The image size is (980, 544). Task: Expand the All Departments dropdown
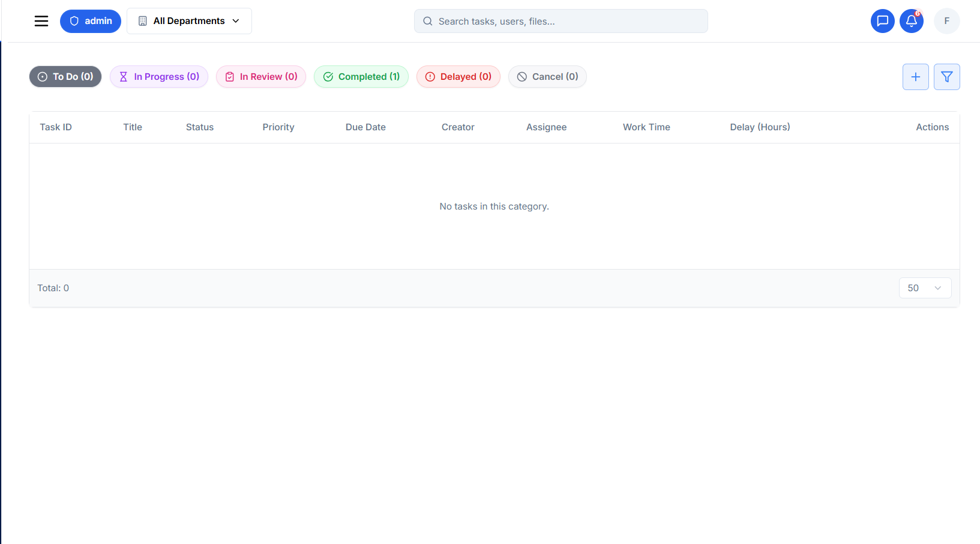[189, 21]
